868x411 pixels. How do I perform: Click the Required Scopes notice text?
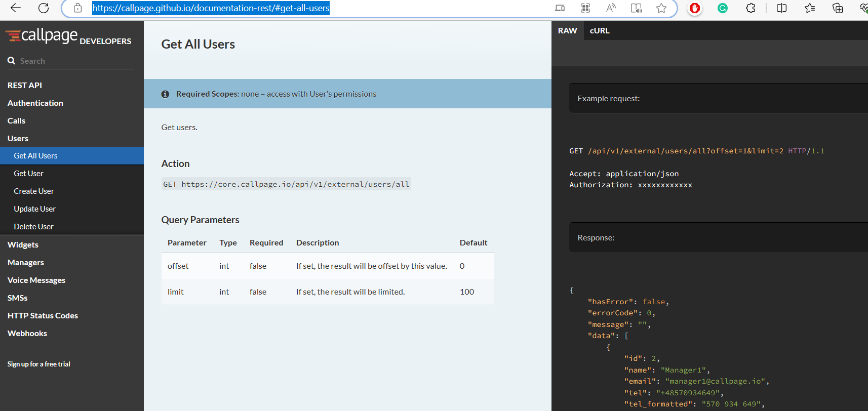click(276, 94)
